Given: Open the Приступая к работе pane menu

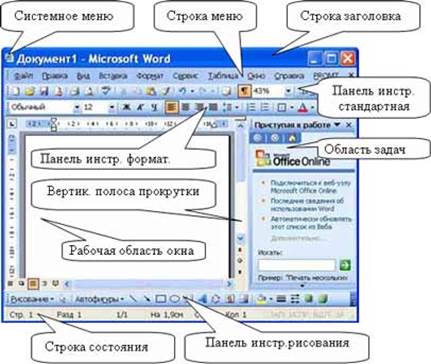Looking at the screenshot, I should point(337,125).
